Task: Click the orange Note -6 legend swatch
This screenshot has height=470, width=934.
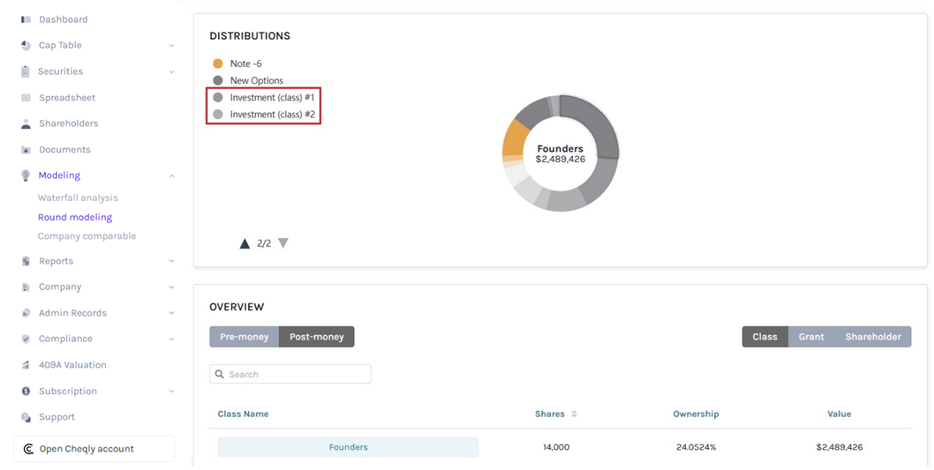Action: [x=218, y=64]
